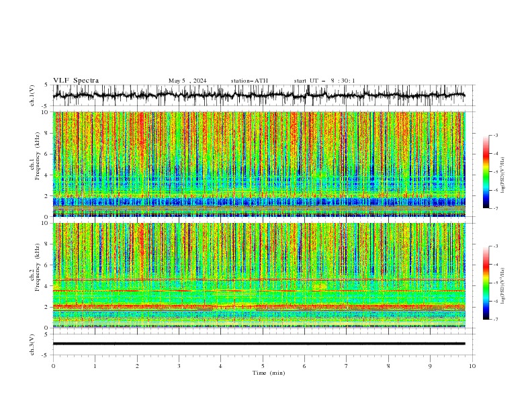
Task: Click the ch.3 flat black waveform trace
Action: pyautogui.click(x=259, y=344)
